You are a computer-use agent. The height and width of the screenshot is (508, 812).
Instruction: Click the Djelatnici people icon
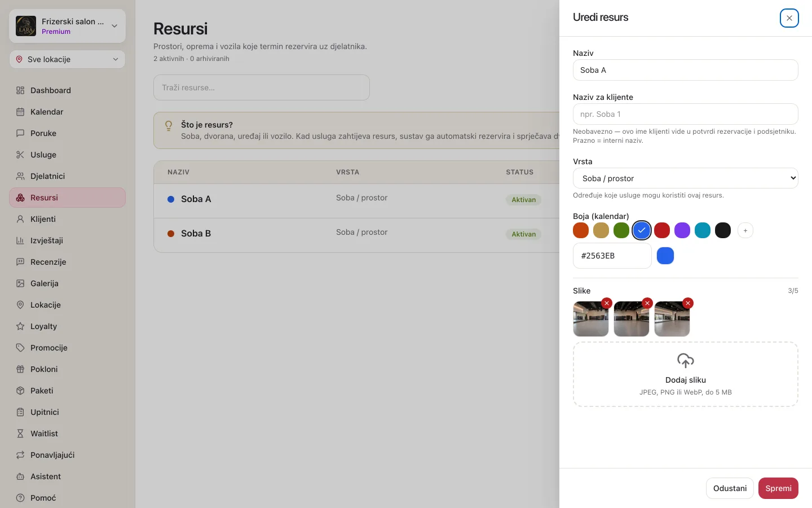(20, 176)
